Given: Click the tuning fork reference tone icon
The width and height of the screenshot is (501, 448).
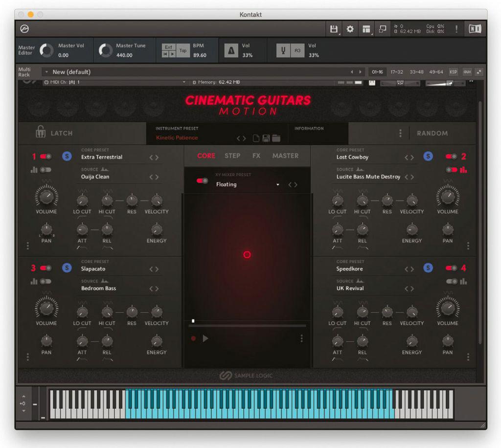Looking at the screenshot, I should tap(283, 50).
